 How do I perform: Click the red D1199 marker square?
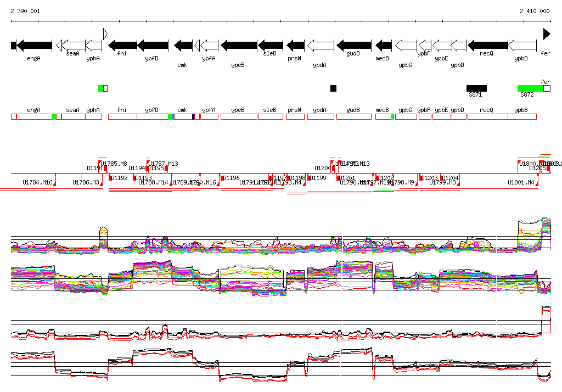[x=310, y=177]
